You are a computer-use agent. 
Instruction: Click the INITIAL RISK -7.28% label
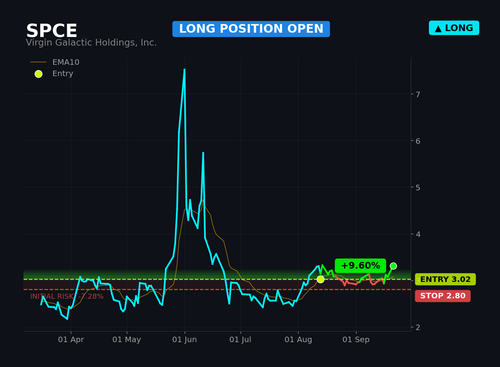click(67, 296)
